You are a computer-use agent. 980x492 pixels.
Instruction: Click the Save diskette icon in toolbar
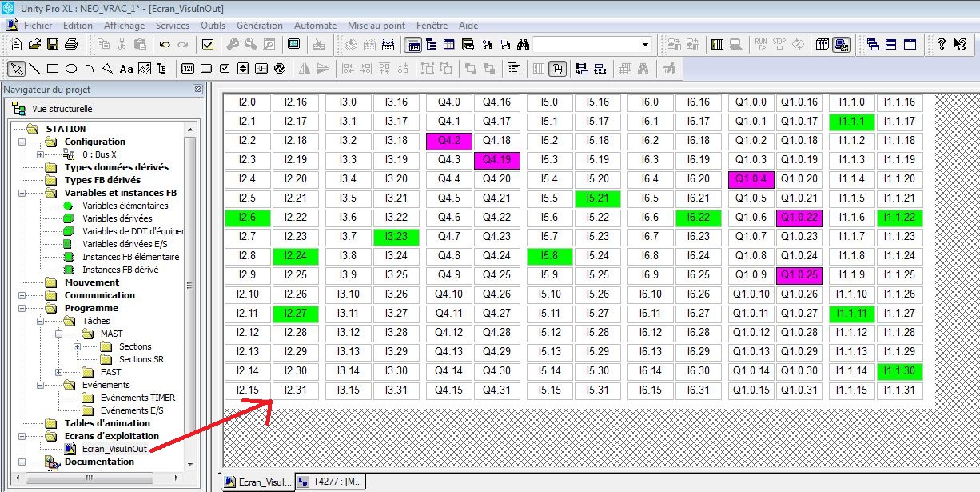point(54,45)
